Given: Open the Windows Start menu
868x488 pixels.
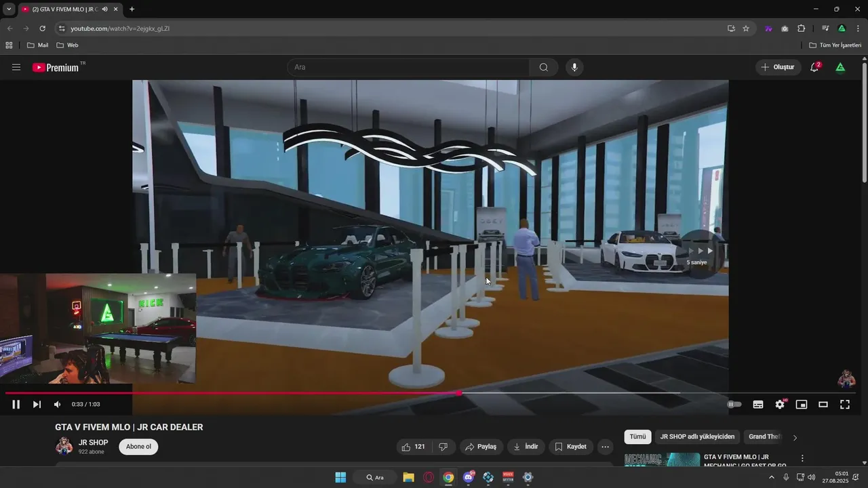Looking at the screenshot, I should coord(340,477).
